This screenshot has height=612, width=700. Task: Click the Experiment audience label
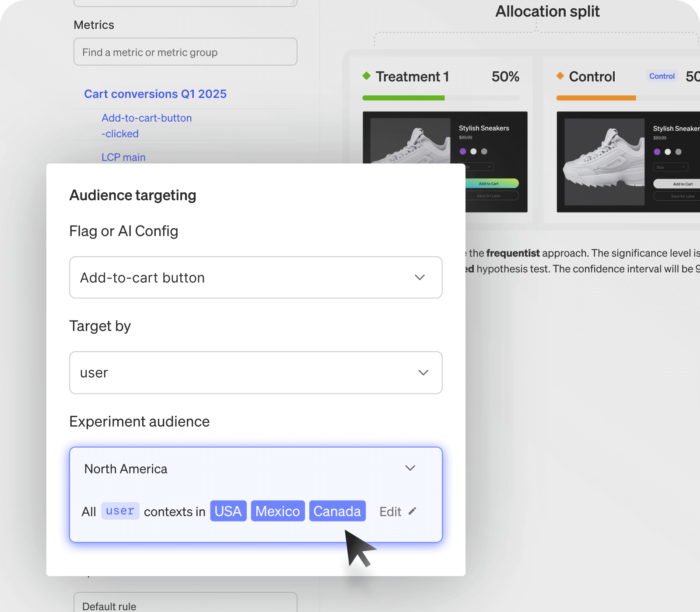(x=140, y=421)
